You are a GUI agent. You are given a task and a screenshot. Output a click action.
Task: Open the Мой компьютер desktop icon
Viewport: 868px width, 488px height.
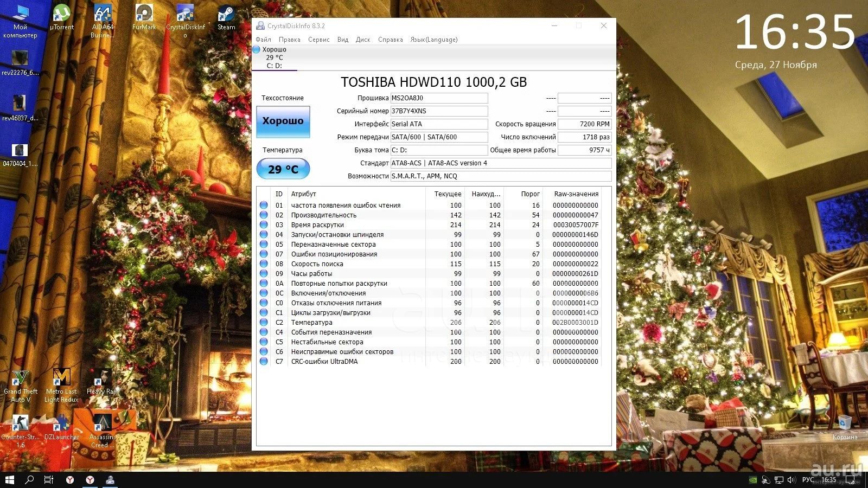(x=21, y=21)
